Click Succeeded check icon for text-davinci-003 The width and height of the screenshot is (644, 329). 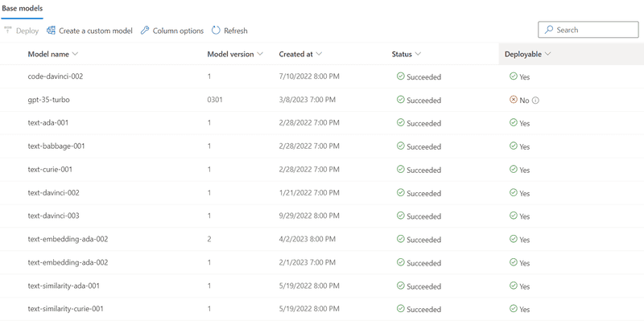[400, 216]
